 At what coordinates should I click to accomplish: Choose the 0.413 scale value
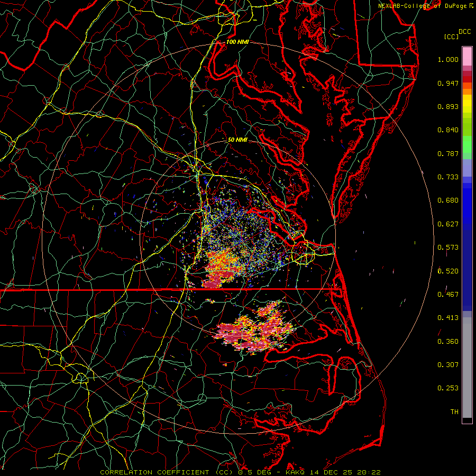448,318
